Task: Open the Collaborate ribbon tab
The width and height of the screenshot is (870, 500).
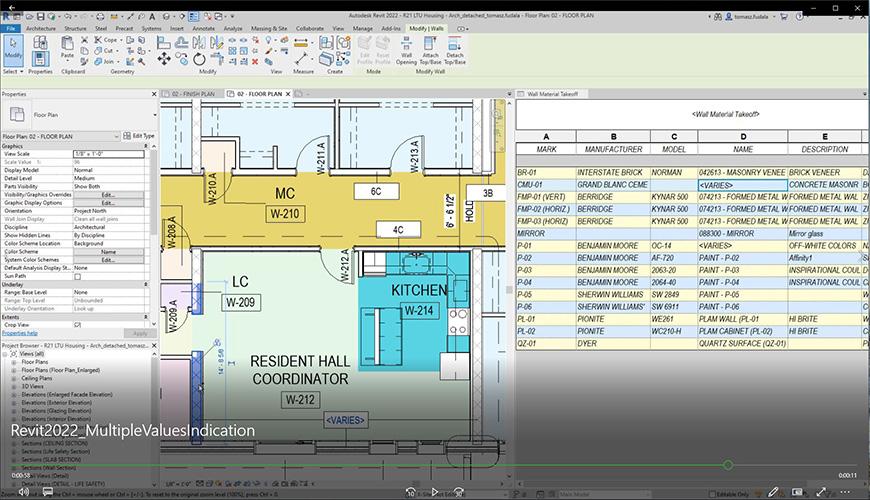Action: pyautogui.click(x=310, y=28)
